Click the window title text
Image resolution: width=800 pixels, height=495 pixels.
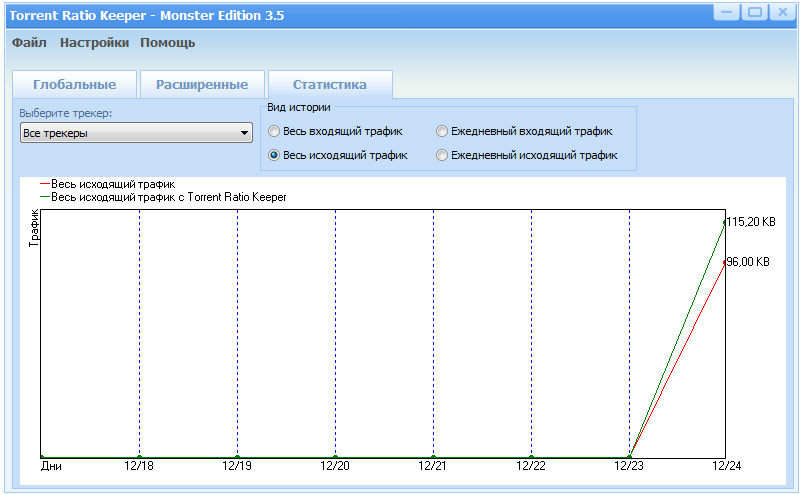[147, 15]
